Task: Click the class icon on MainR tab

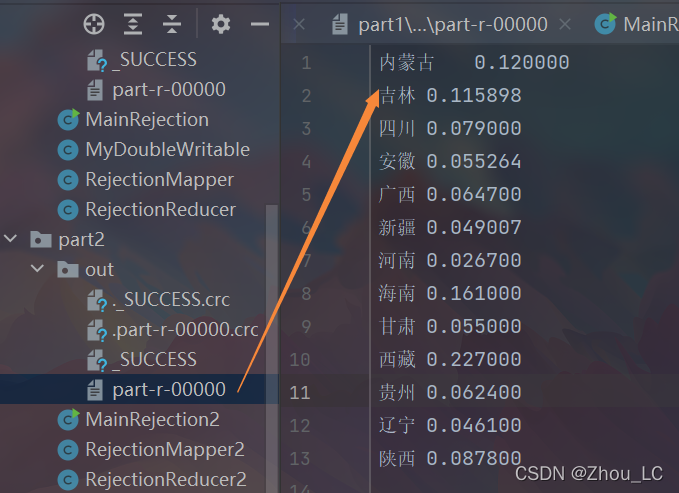Action: tap(605, 23)
